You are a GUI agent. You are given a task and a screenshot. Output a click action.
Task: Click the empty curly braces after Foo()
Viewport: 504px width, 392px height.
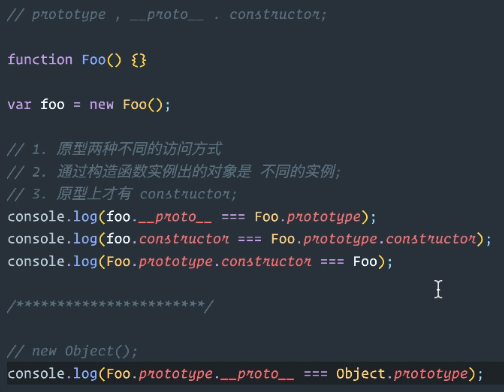click(139, 60)
